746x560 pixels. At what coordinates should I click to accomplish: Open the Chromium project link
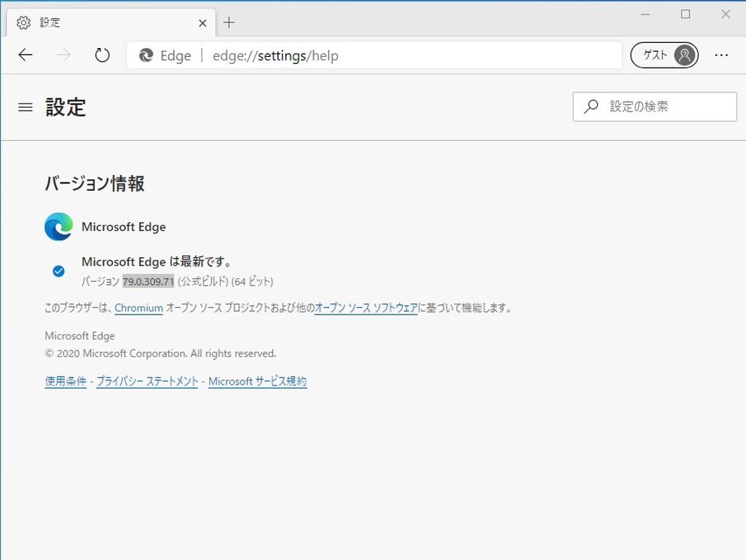tap(138, 308)
